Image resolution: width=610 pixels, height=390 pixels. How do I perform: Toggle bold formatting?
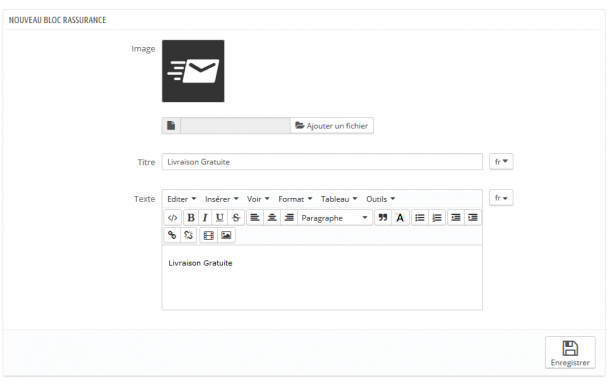point(191,218)
